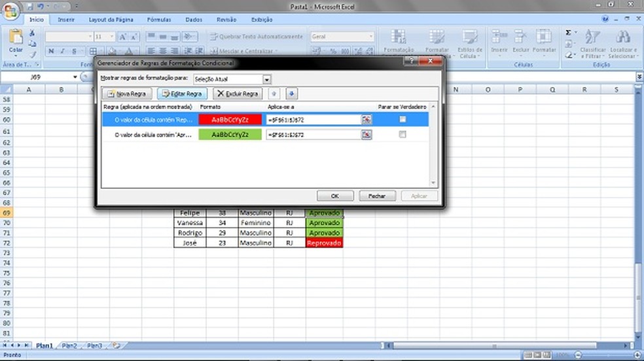644x361 pixels.
Task: Click Aplica-se a field of 'Rep...' rule
Action: pos(313,120)
